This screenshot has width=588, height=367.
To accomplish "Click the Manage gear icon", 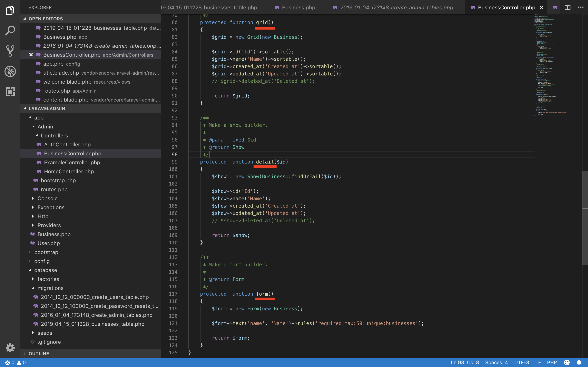I will pyautogui.click(x=10, y=348).
